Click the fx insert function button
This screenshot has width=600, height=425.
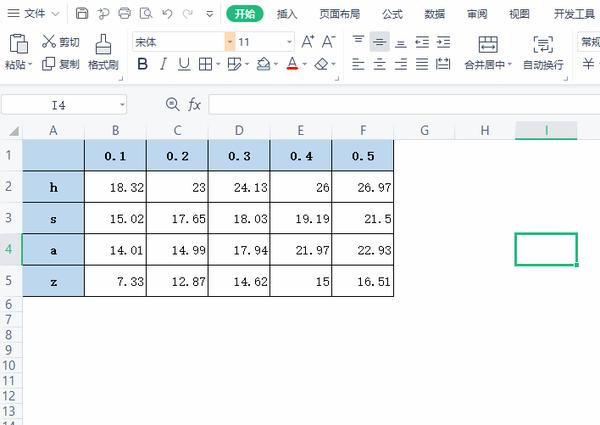click(194, 104)
